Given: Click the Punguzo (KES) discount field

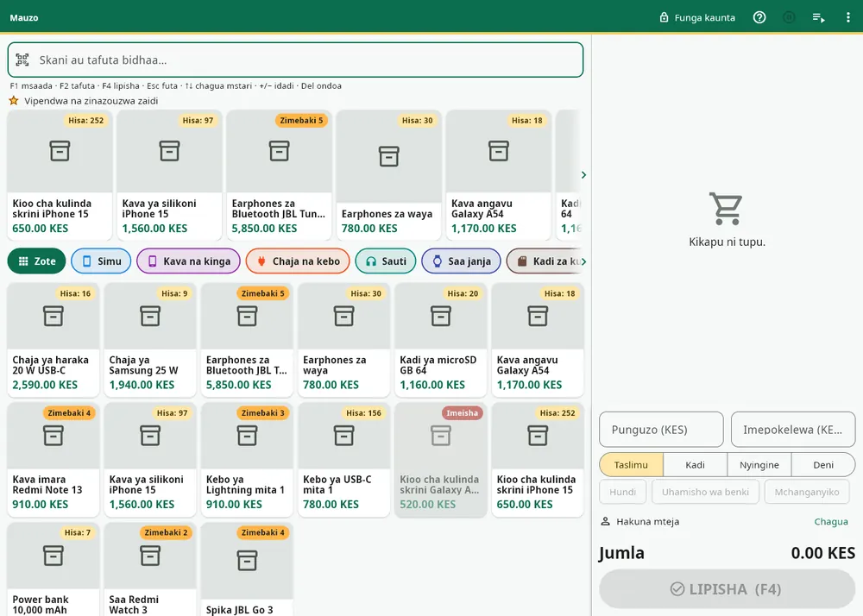Looking at the screenshot, I should (661, 430).
